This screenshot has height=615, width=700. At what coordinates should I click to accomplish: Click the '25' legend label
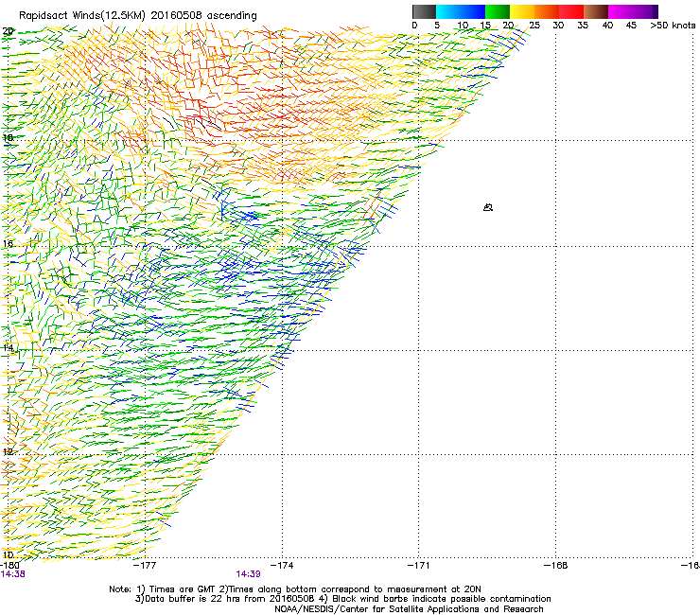pyautogui.click(x=534, y=26)
